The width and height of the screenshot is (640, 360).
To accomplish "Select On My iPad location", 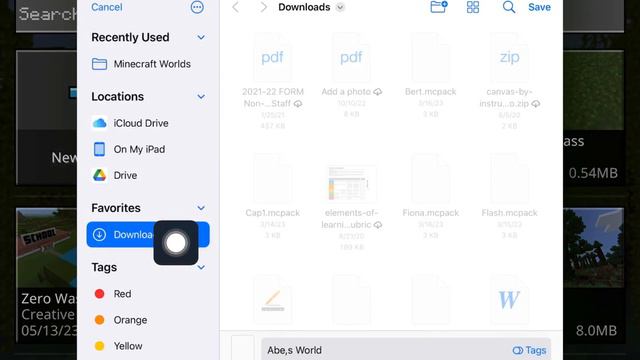I will point(148,149).
